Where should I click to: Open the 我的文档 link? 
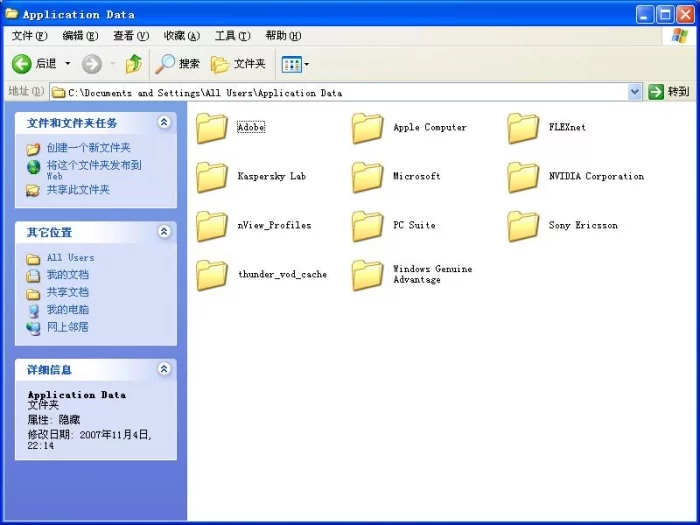pyautogui.click(x=68, y=275)
